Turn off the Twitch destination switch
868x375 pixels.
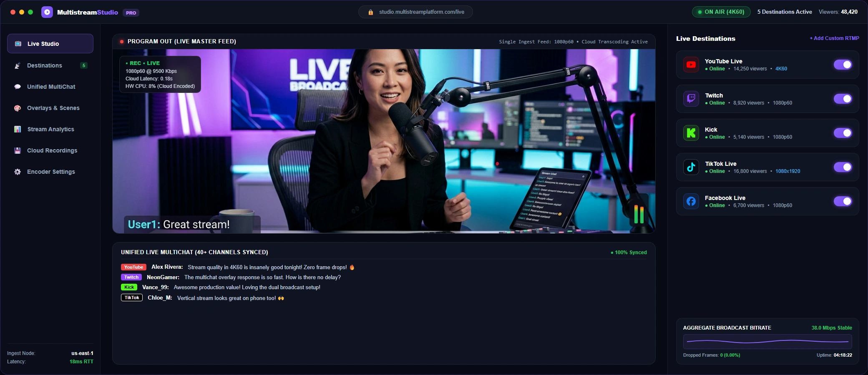843,99
